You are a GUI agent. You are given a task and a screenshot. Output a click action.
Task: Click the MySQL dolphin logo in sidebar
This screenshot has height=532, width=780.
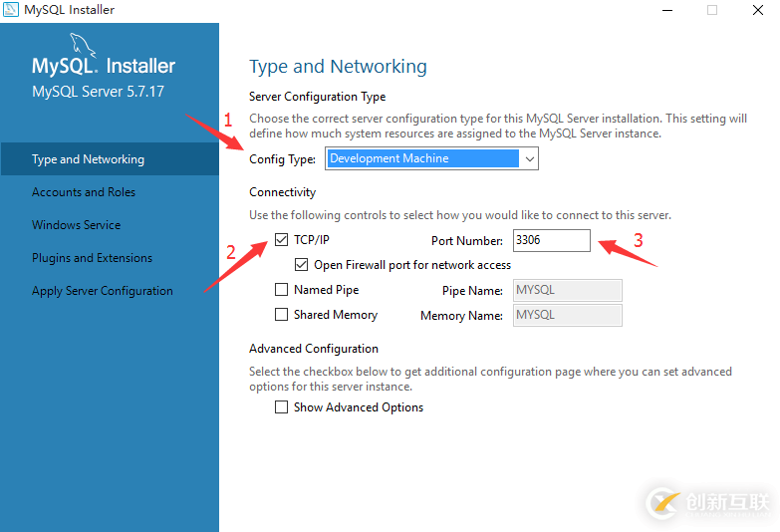click(83, 46)
